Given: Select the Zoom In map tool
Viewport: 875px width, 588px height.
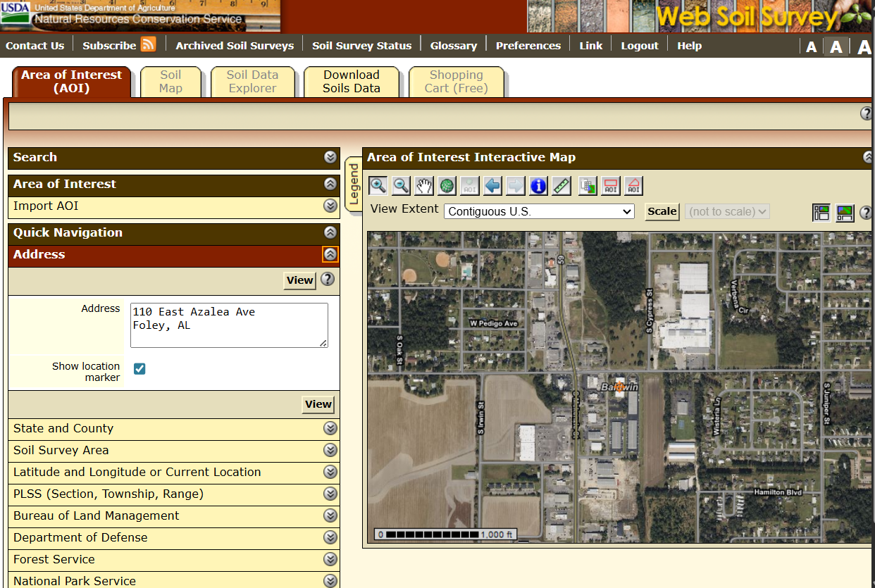Looking at the screenshot, I should [x=378, y=186].
